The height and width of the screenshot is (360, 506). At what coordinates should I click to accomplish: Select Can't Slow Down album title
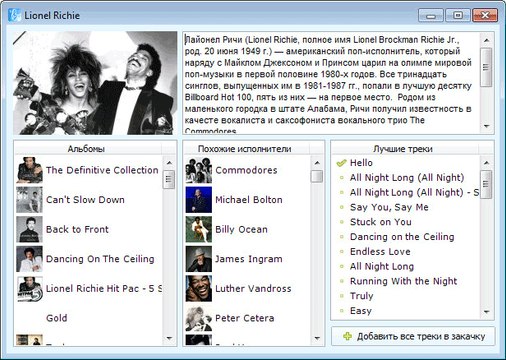coord(85,200)
